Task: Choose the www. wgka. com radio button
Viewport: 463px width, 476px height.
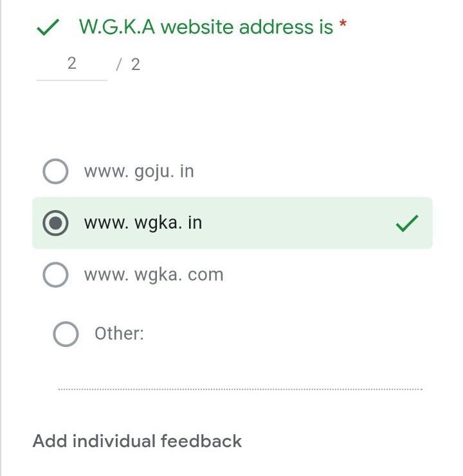Action: [x=55, y=275]
